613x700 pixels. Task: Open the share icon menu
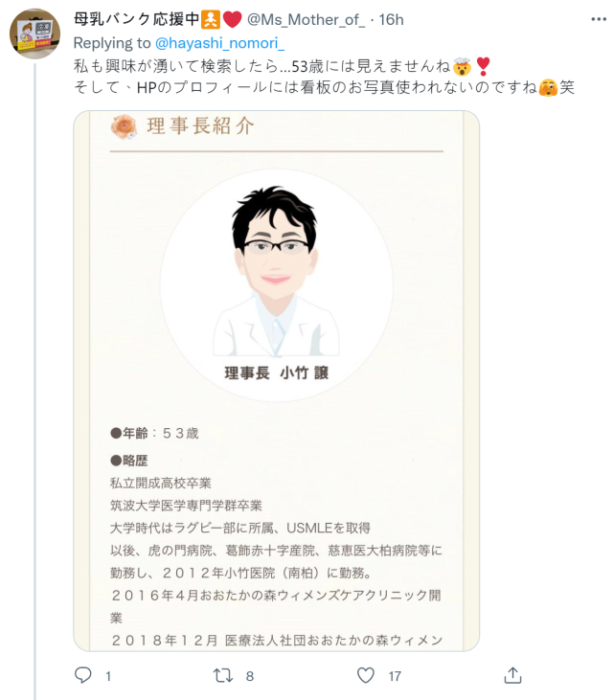(x=512, y=675)
